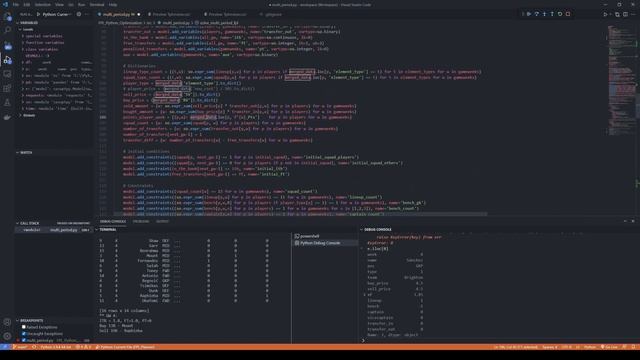This screenshot has width=640, height=360.
Task: Open the Help menu
Action: [113, 4]
